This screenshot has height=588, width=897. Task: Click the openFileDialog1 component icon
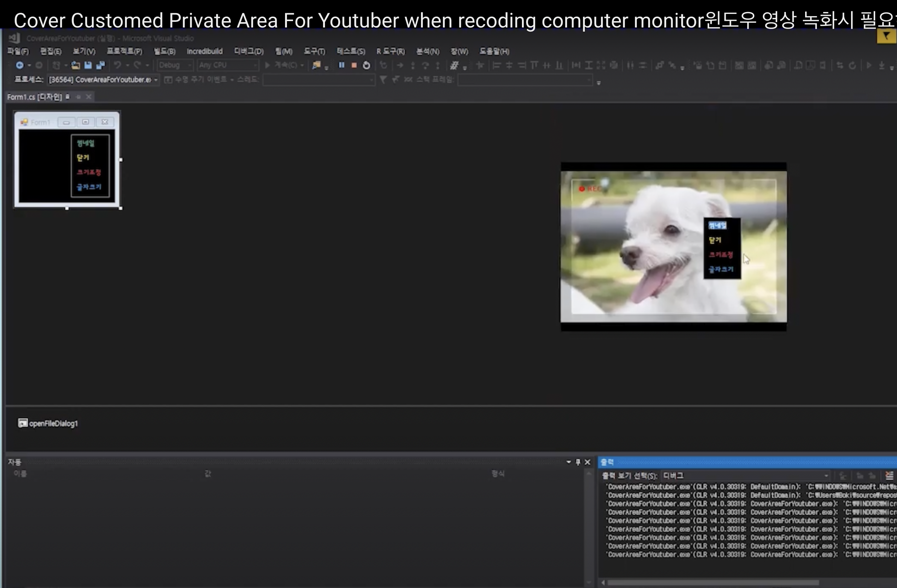pos(23,423)
